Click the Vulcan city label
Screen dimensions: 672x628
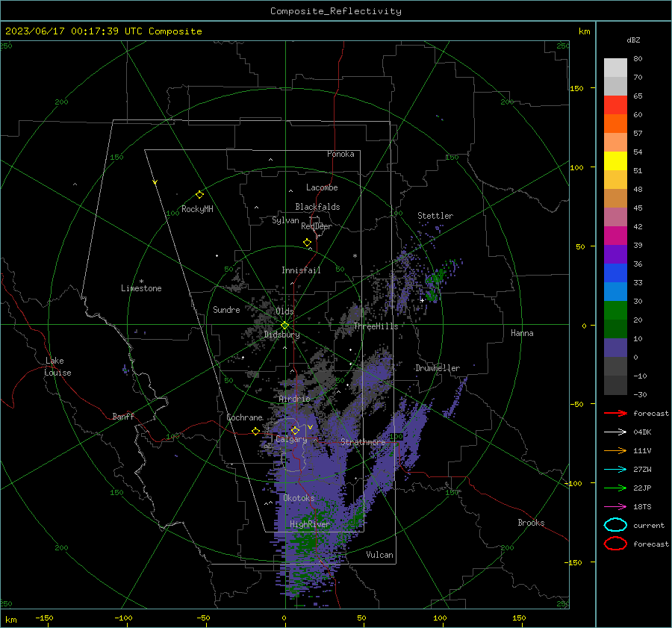379,555
